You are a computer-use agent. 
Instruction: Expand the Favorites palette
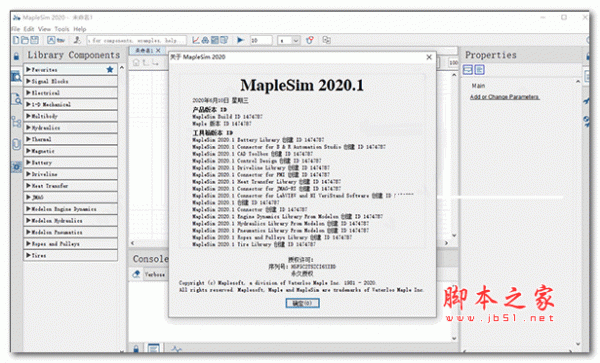(70, 70)
